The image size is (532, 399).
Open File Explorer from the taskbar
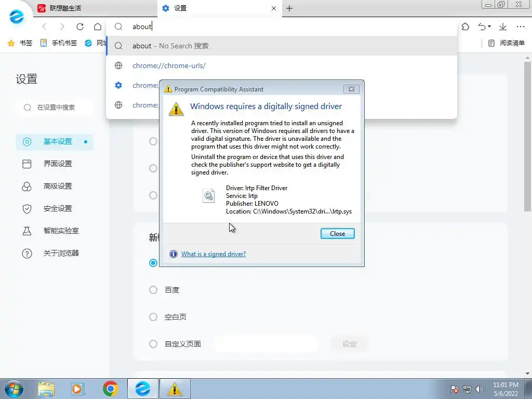point(46,389)
